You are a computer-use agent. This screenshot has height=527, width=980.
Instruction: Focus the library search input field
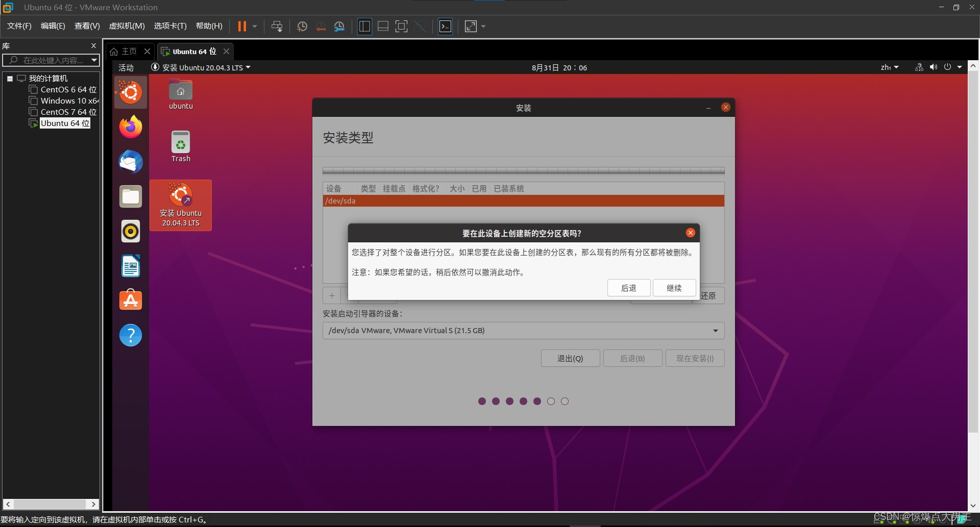(47, 60)
